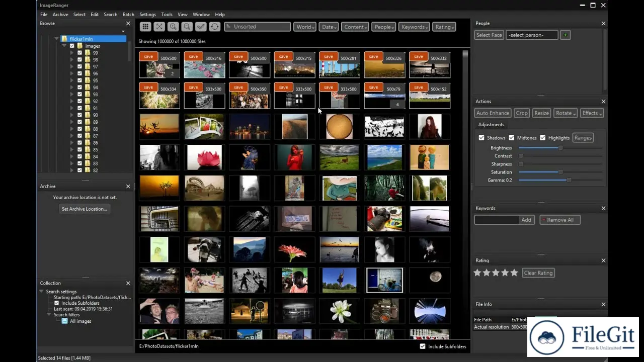Image resolution: width=644 pixels, height=362 pixels.
Task: Expand folder 97 in the tree
Action: (73, 67)
